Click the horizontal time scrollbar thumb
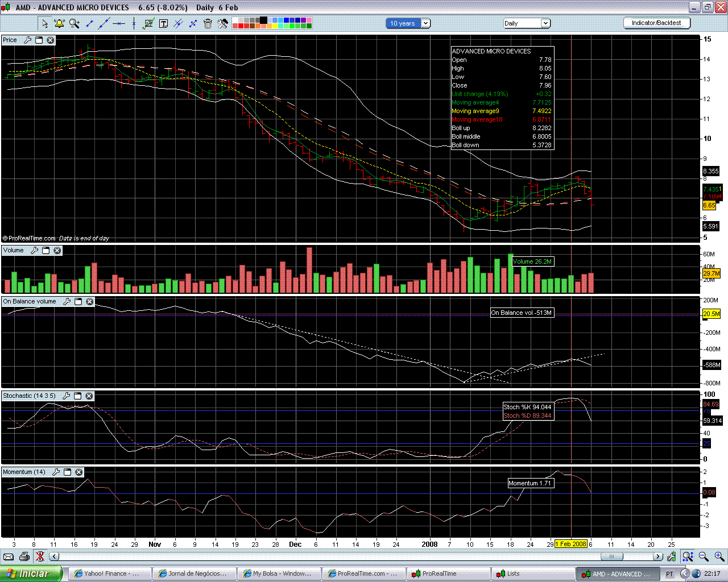Screen dimensions: 728x582 pos(612,556)
